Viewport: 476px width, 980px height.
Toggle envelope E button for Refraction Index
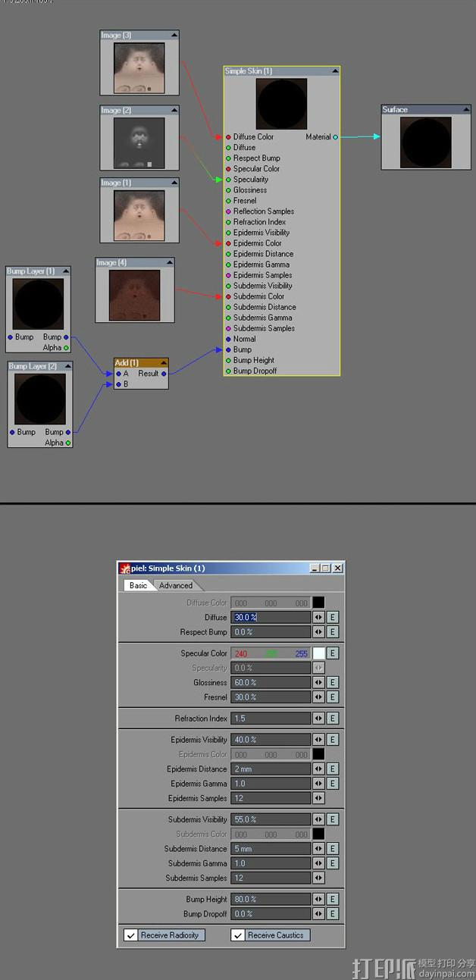point(332,719)
